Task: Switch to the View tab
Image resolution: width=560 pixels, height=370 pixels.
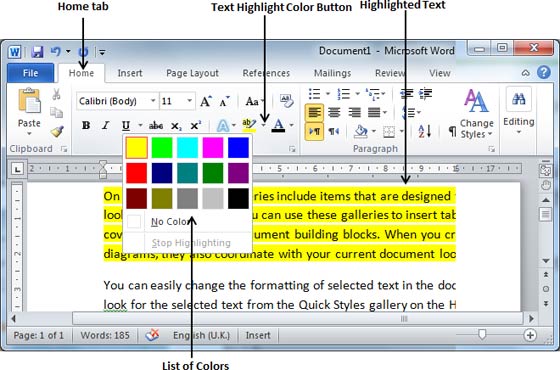Action: coord(440,73)
